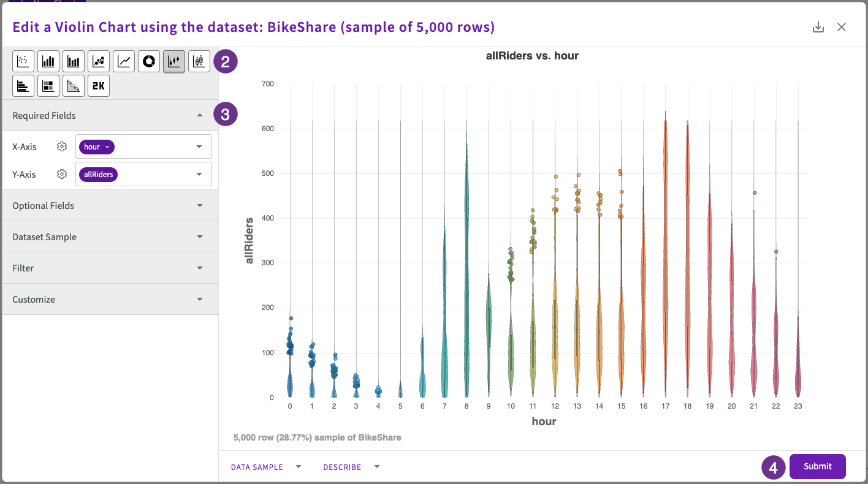The width and height of the screenshot is (868, 484).
Task: Close the Edit Violin Chart dialog
Action: [842, 27]
